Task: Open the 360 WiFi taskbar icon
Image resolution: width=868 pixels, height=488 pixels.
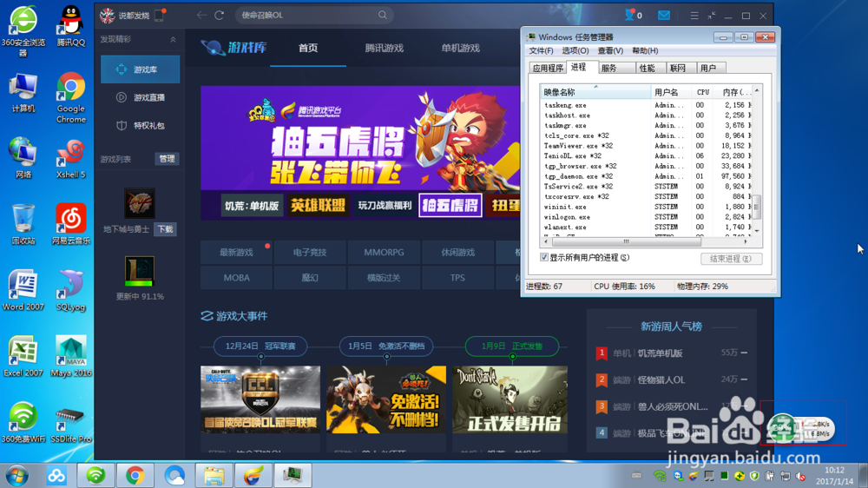Action: [95, 475]
